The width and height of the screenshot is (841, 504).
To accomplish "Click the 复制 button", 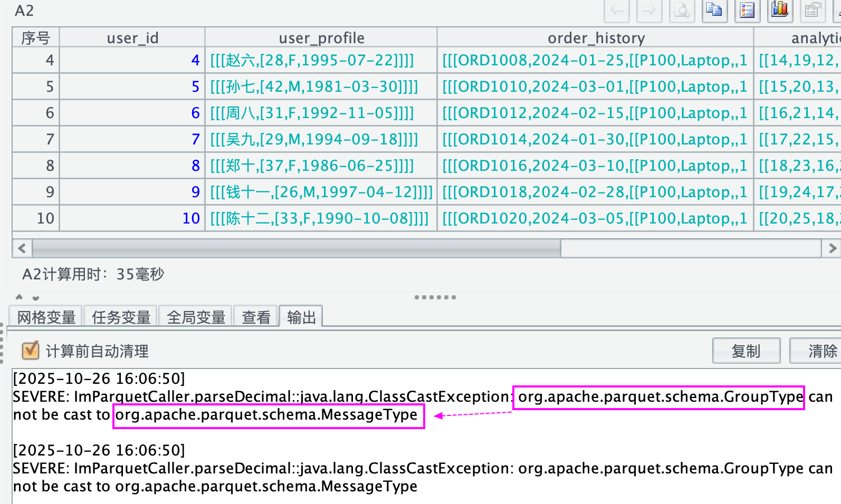I will (x=746, y=351).
